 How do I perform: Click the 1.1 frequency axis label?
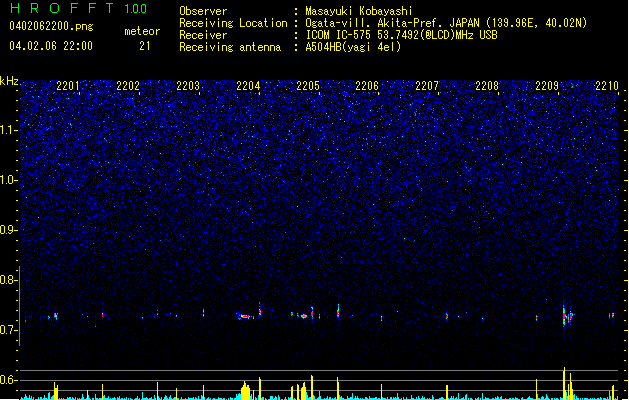8,130
